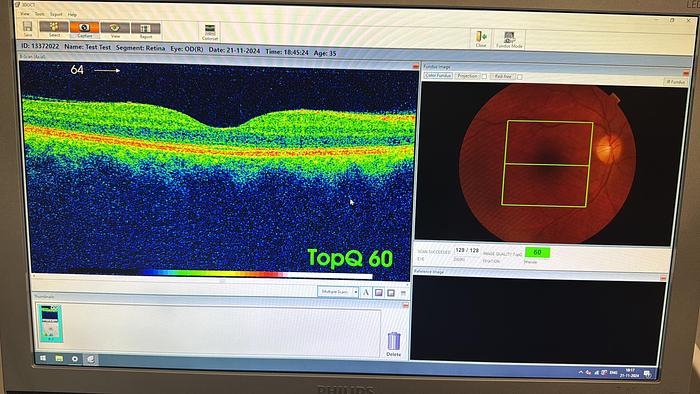This screenshot has height=394, width=700.
Task: Open the View eye icon button
Action: click(x=115, y=30)
